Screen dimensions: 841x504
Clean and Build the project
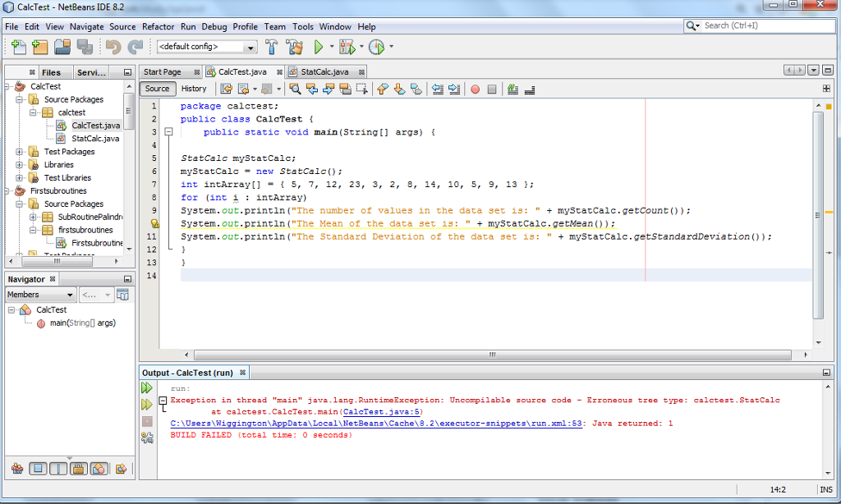click(x=295, y=47)
